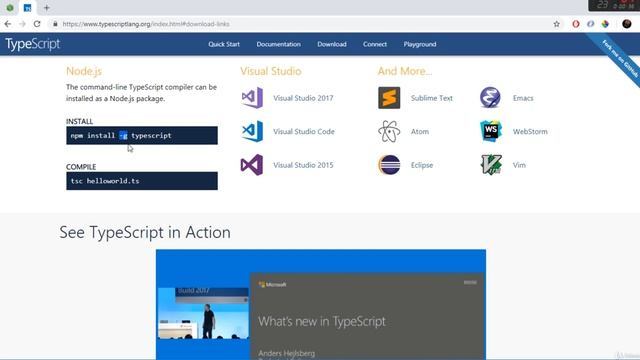Click the Visual Studio heading
The image size is (640, 360).
[x=271, y=71]
